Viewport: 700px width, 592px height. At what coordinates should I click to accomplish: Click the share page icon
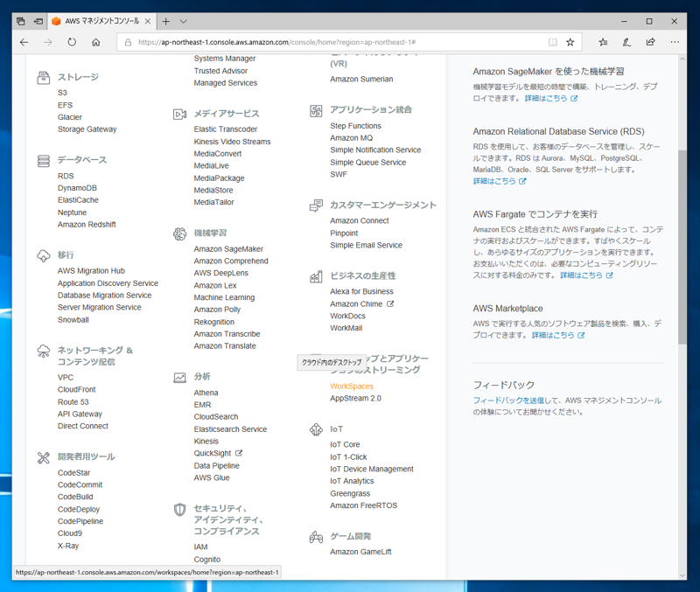pyautogui.click(x=650, y=42)
